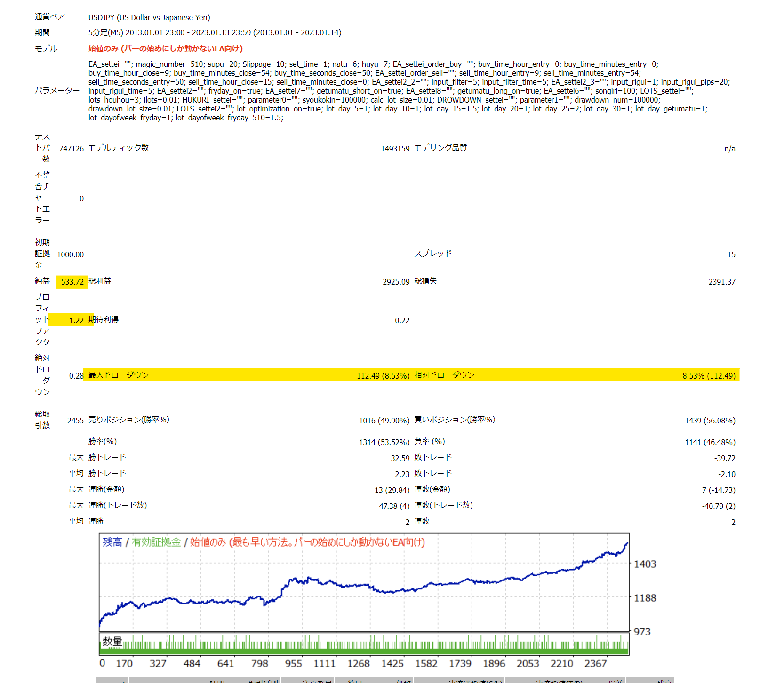Click the 1188 chart axis label

click(x=645, y=598)
